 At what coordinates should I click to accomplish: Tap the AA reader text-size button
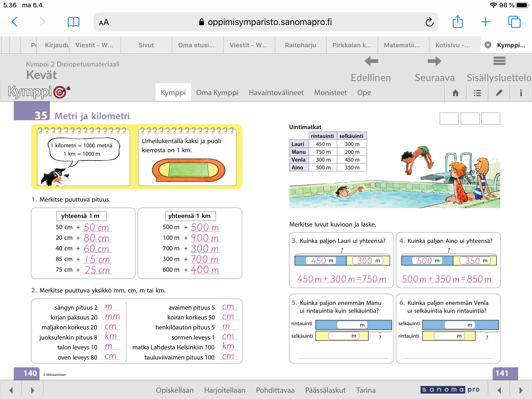click(x=104, y=22)
